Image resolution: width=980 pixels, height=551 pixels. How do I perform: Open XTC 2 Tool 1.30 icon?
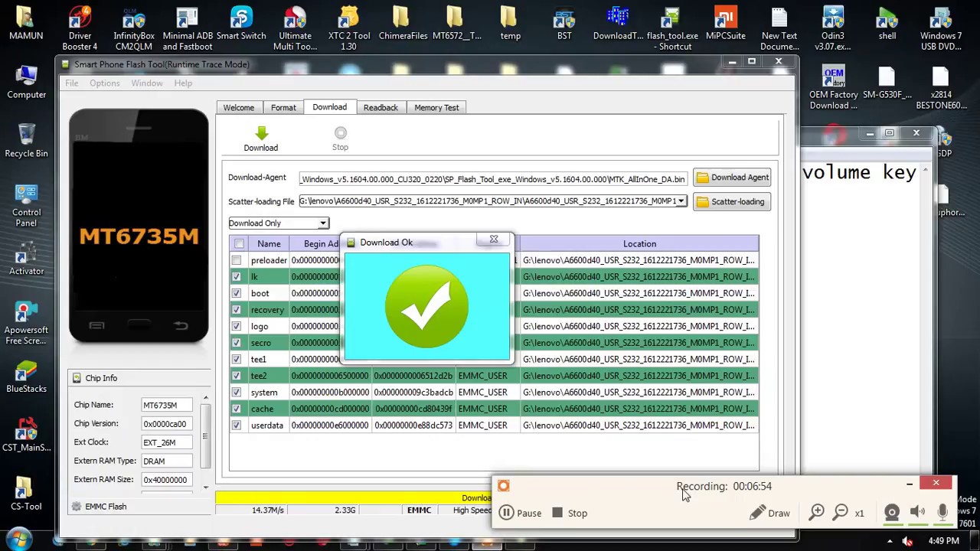coord(349,28)
